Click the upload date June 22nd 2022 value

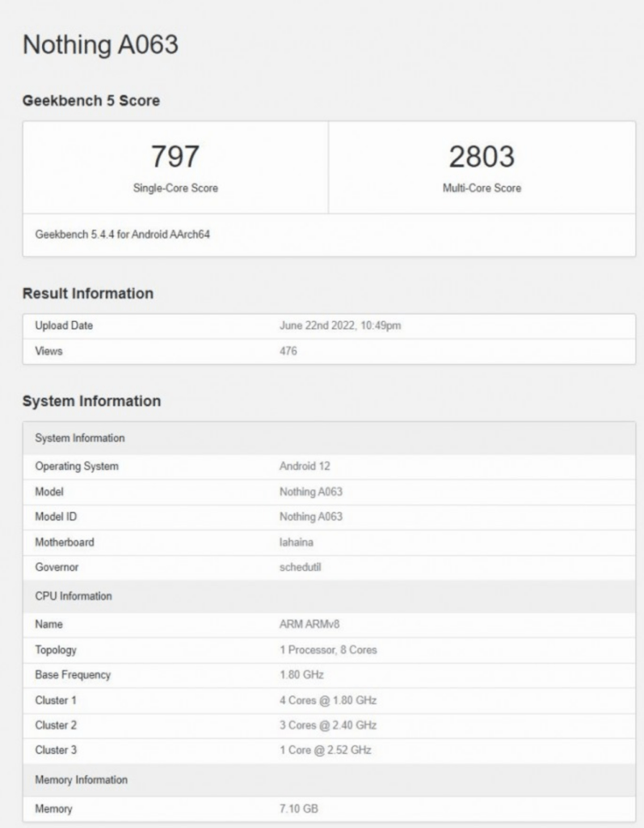pos(340,326)
